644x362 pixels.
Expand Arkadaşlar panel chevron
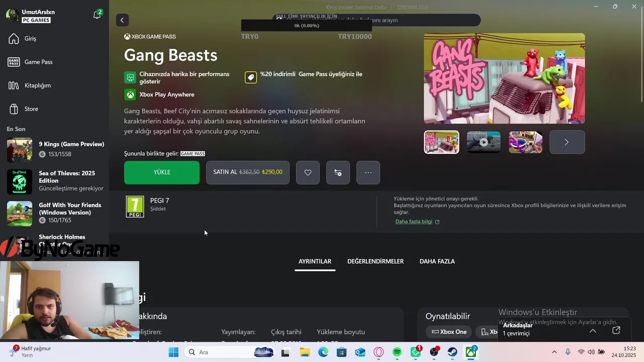[x=593, y=330]
